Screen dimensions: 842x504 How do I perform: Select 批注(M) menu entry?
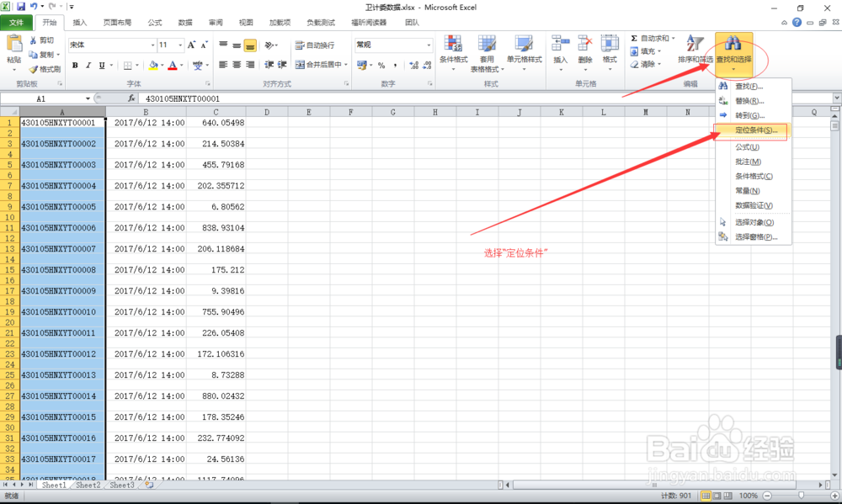point(753,162)
